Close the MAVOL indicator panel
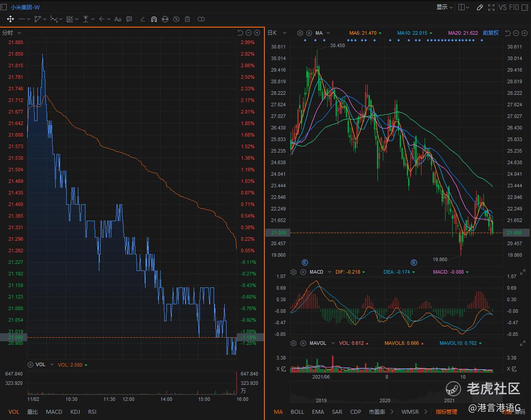Viewport: 531px width, 420px height. point(303,343)
